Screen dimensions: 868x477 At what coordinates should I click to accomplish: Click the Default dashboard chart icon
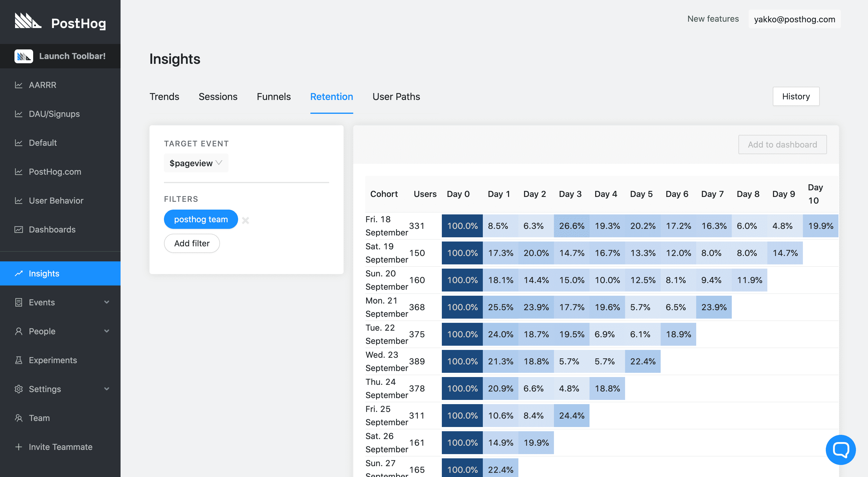[x=18, y=143]
